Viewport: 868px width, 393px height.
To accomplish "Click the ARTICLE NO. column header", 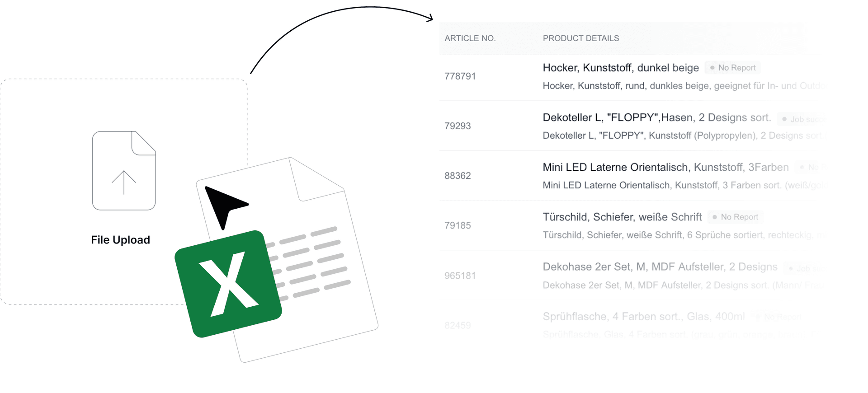I will click(470, 38).
